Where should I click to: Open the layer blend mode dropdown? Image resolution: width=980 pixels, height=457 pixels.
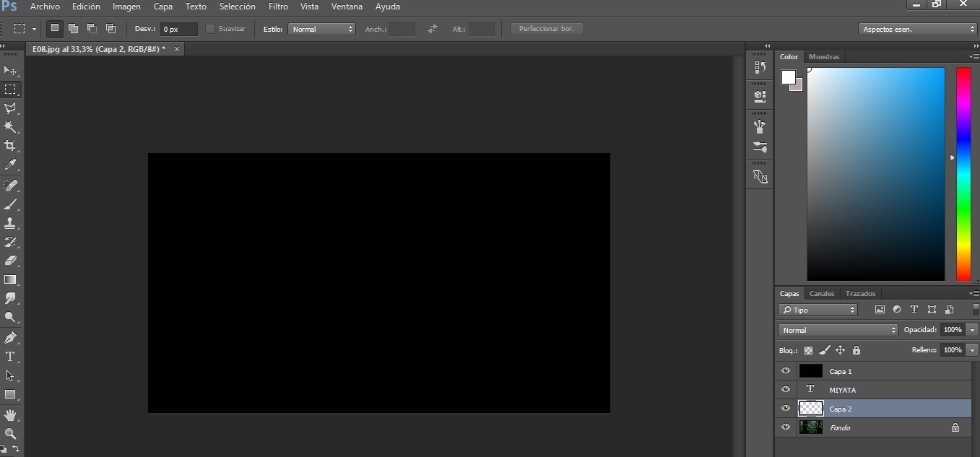pyautogui.click(x=838, y=330)
